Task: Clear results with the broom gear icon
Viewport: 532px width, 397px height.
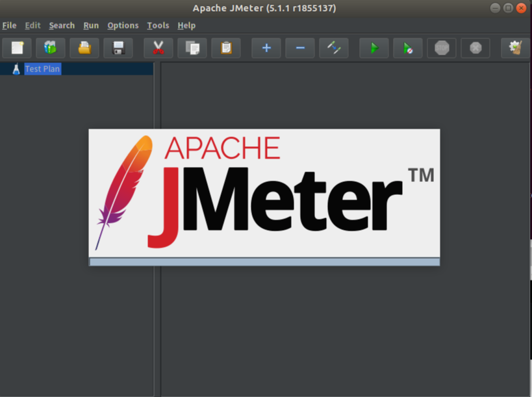Action: point(516,48)
